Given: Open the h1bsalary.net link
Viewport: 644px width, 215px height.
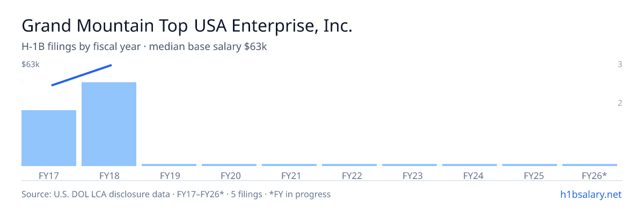Looking at the screenshot, I should [590, 194].
